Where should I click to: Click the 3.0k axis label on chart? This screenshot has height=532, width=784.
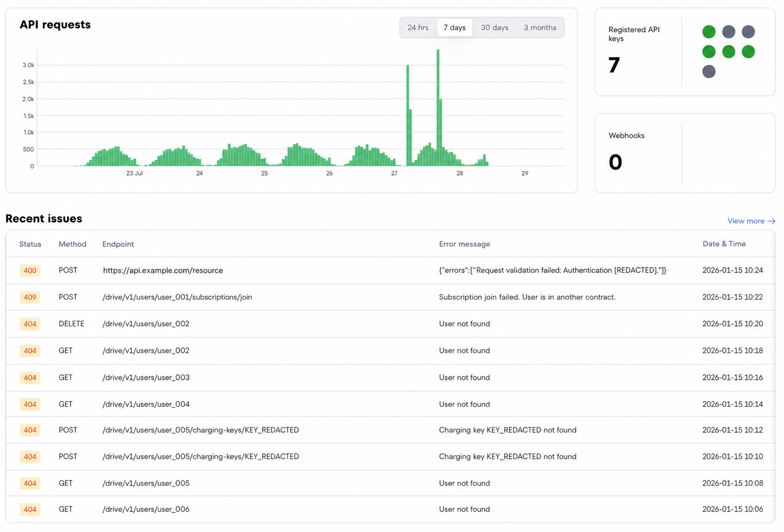click(x=28, y=65)
